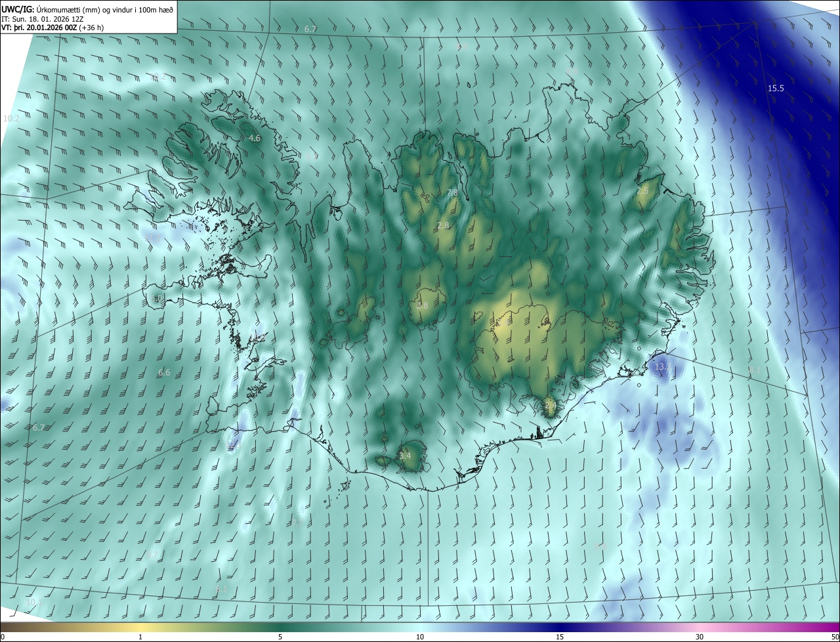Click the 4.6 value over the Westfjords
Viewport: 840px width, 642px height.
[255, 139]
